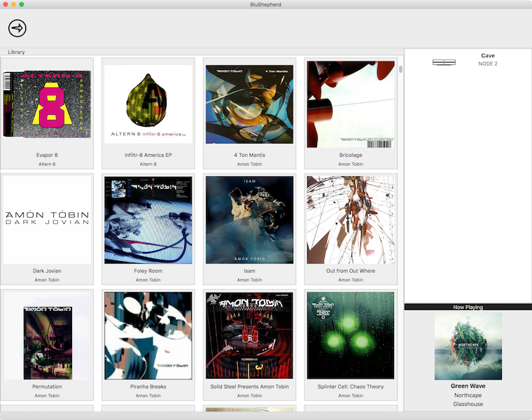Click the Piranha Breaks title text
Image resolution: width=532 pixels, height=420 pixels.
pyautogui.click(x=148, y=387)
